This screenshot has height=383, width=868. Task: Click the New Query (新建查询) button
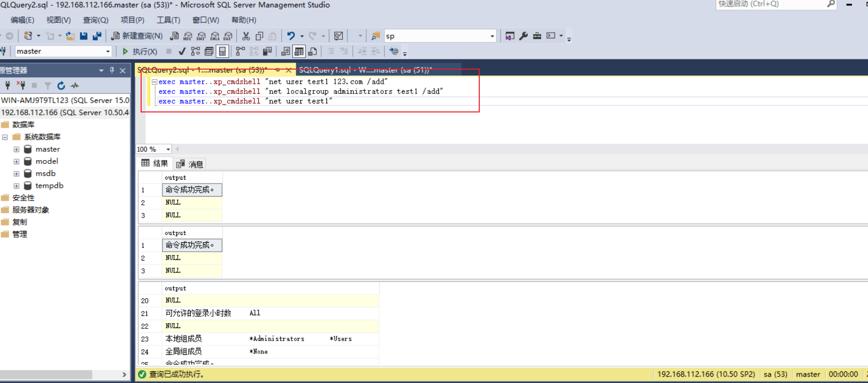[137, 36]
